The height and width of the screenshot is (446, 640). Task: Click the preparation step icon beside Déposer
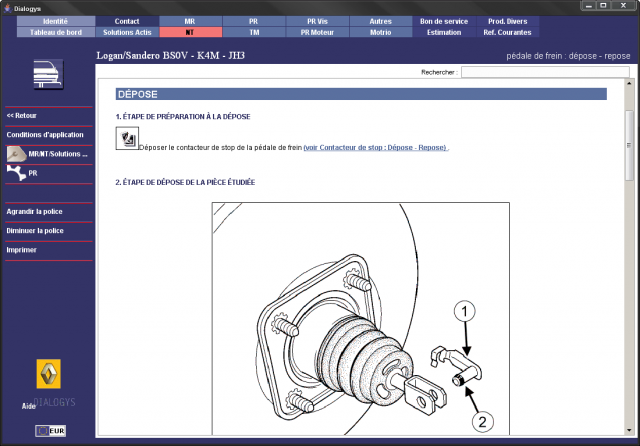pos(127,142)
